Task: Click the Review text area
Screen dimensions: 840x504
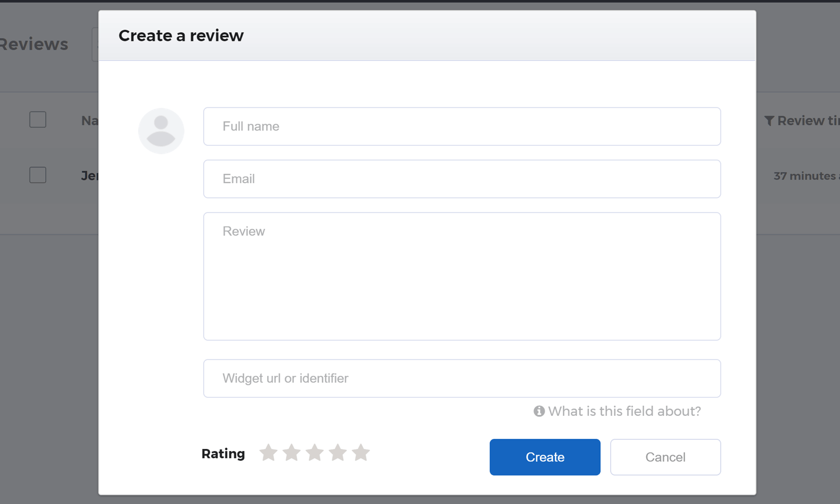Action: 461,276
